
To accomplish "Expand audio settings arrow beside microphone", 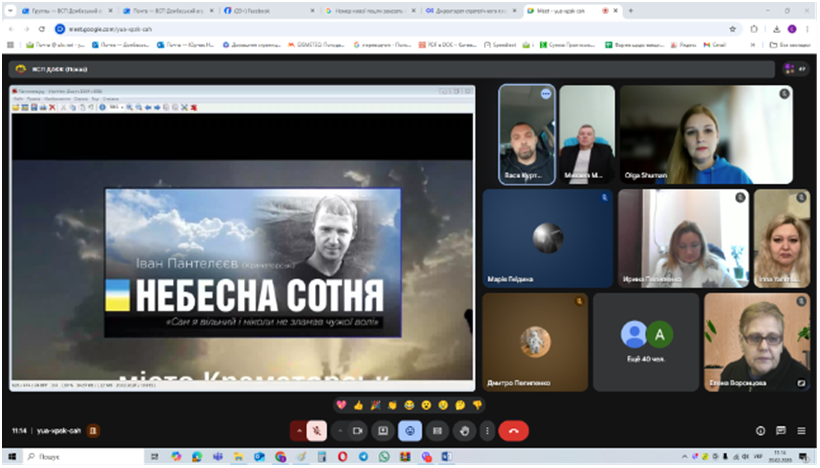I will (x=298, y=431).
